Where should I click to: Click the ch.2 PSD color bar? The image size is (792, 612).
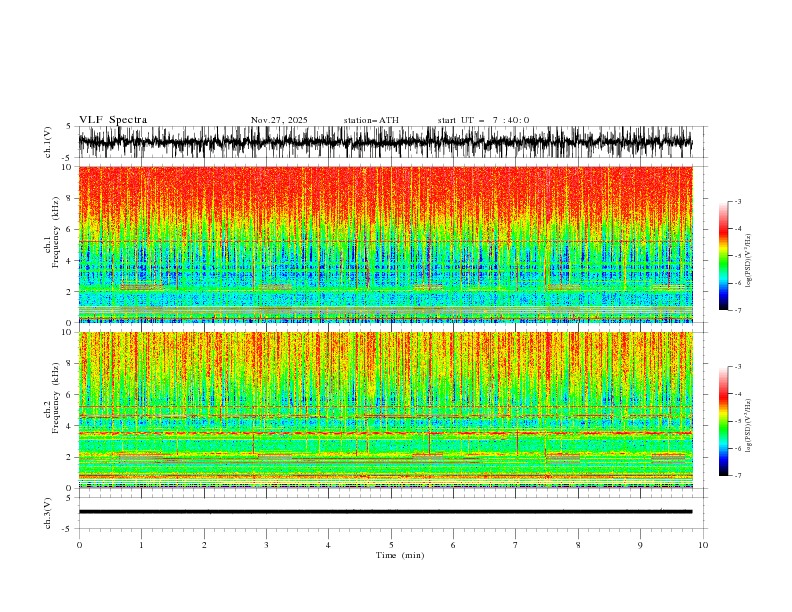click(723, 421)
